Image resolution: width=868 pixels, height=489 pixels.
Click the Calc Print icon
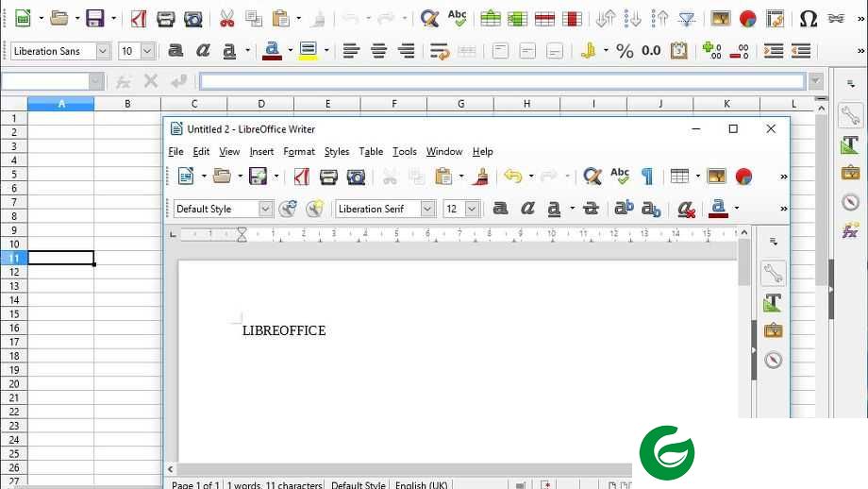pos(165,19)
